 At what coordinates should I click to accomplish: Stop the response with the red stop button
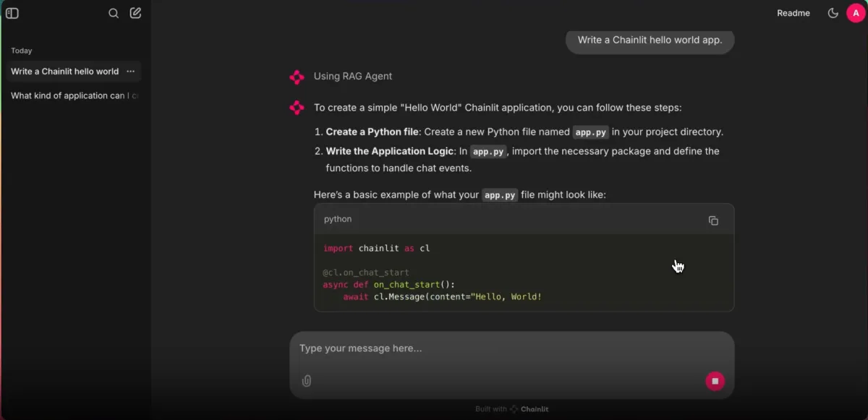pyautogui.click(x=715, y=381)
